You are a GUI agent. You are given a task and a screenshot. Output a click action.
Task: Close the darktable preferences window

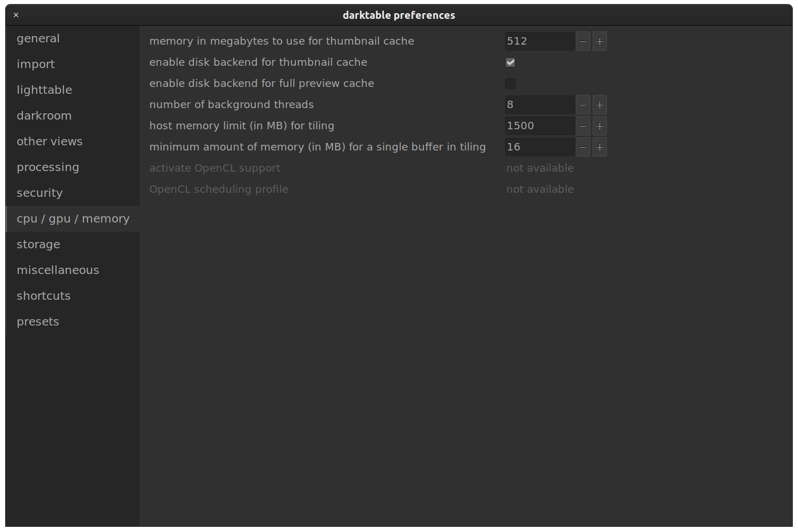pos(16,15)
